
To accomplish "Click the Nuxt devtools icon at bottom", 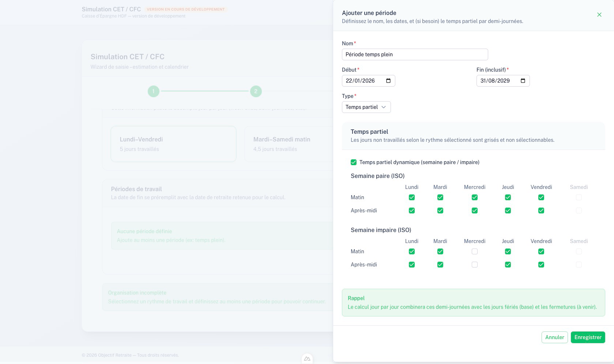I will (x=307, y=359).
